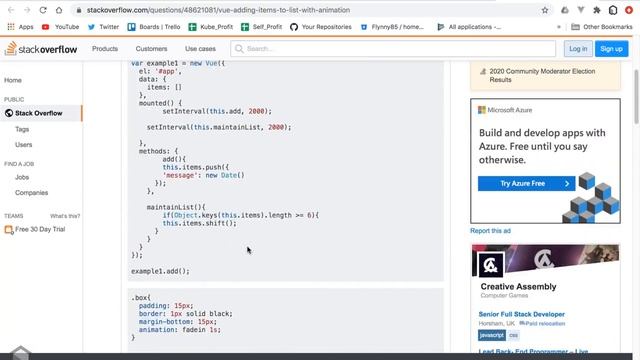Click the 'setInterval(this.maintainList, 2000);' line
This screenshot has height=360, width=640.
tap(219, 127)
